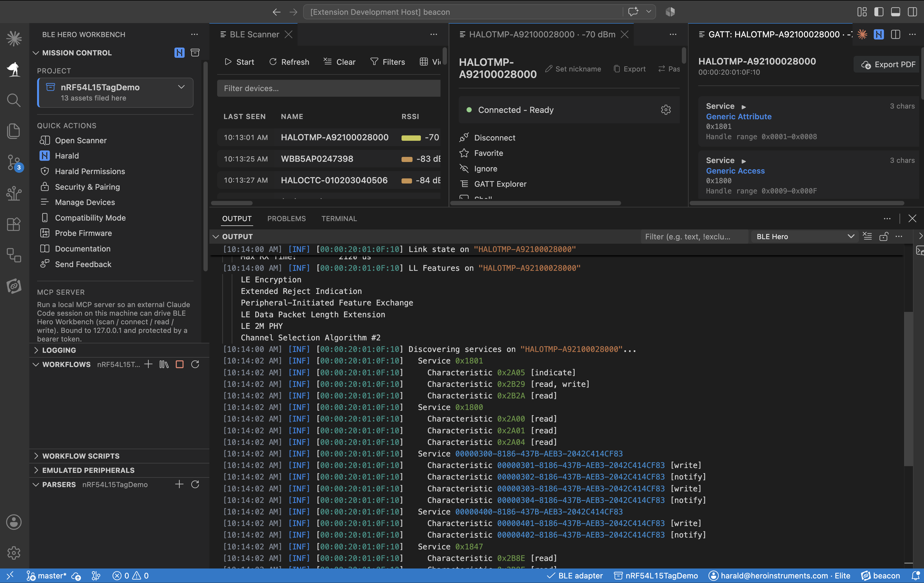The width and height of the screenshot is (924, 583).
Task: Expand the Emulated Peripherals section
Action: [x=36, y=470]
